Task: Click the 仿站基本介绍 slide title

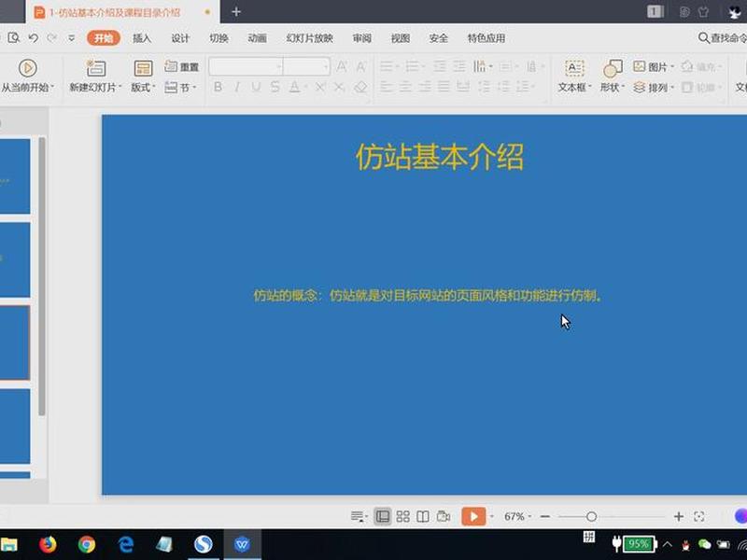Action: pos(439,157)
